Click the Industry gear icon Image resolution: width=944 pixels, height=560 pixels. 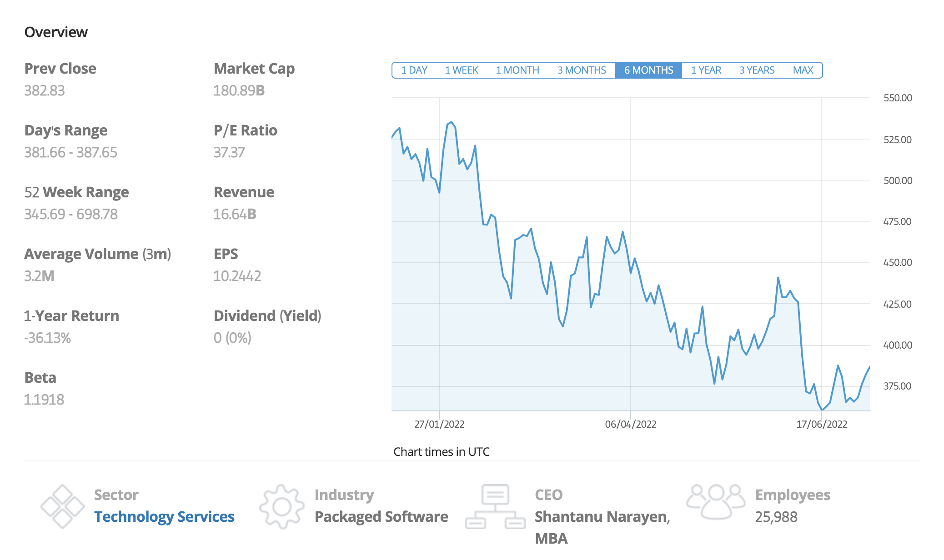pyautogui.click(x=282, y=506)
